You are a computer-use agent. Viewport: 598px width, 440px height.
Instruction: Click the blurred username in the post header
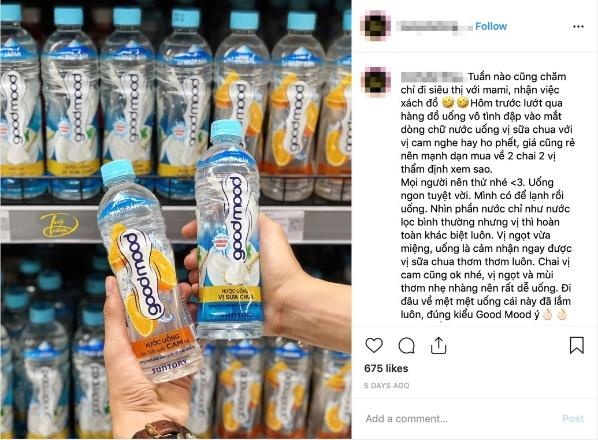pos(434,26)
